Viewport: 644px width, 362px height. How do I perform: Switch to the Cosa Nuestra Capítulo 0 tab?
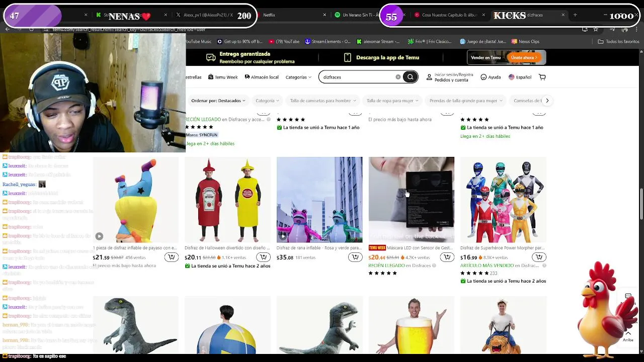(x=449, y=15)
